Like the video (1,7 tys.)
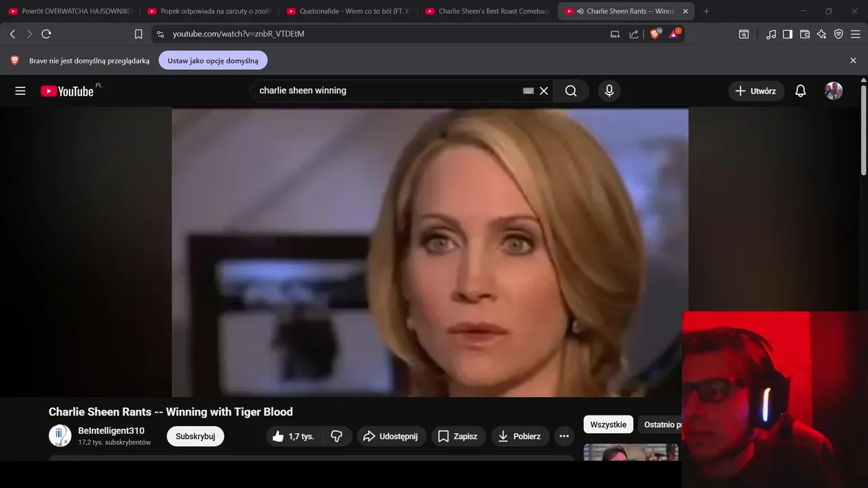Screen dimensions: 868x488 pyautogui.click(x=294, y=436)
